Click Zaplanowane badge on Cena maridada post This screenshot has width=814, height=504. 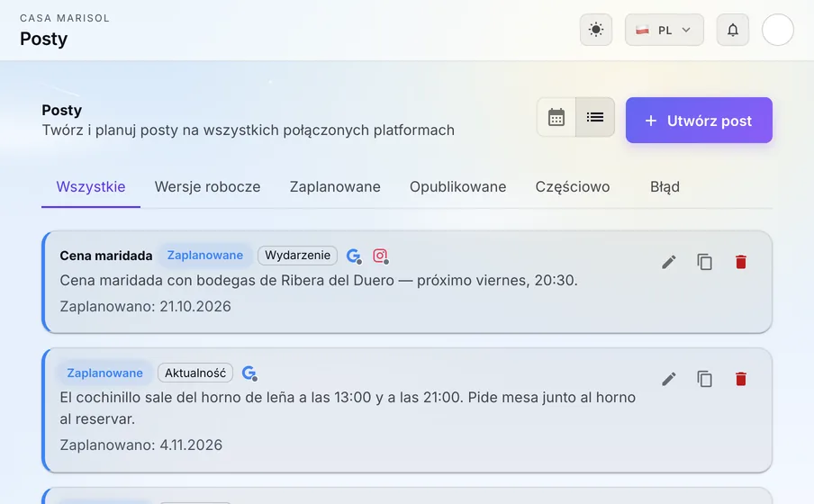(x=205, y=256)
